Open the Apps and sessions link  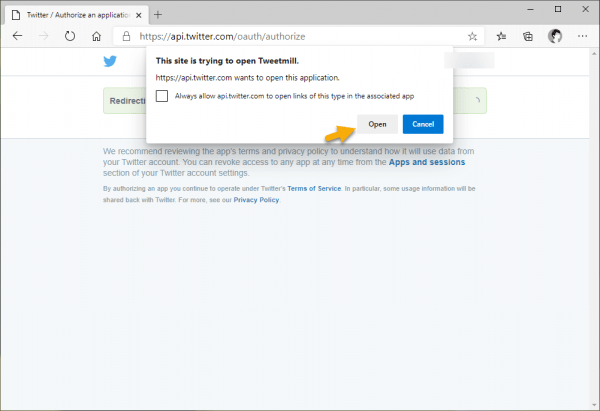[427, 162]
